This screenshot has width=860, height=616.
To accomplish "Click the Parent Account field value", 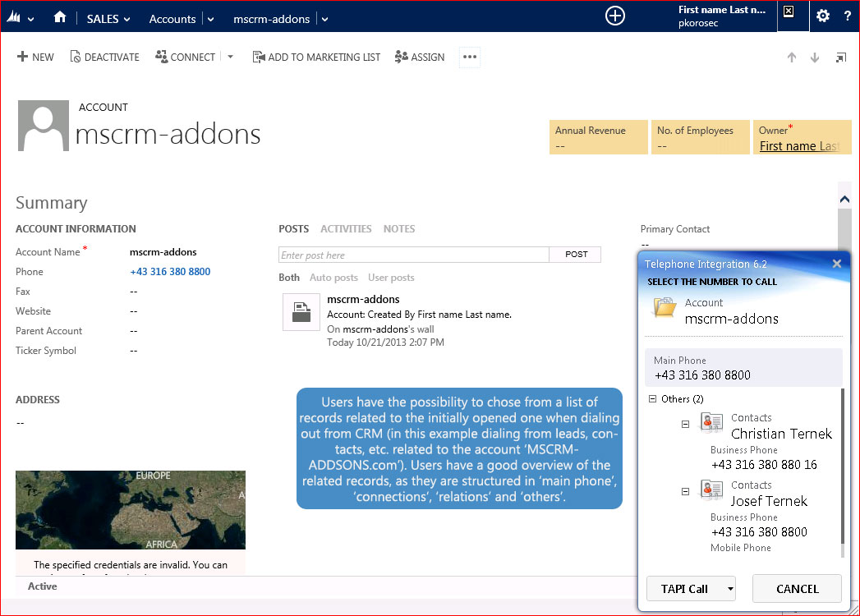I will point(133,331).
